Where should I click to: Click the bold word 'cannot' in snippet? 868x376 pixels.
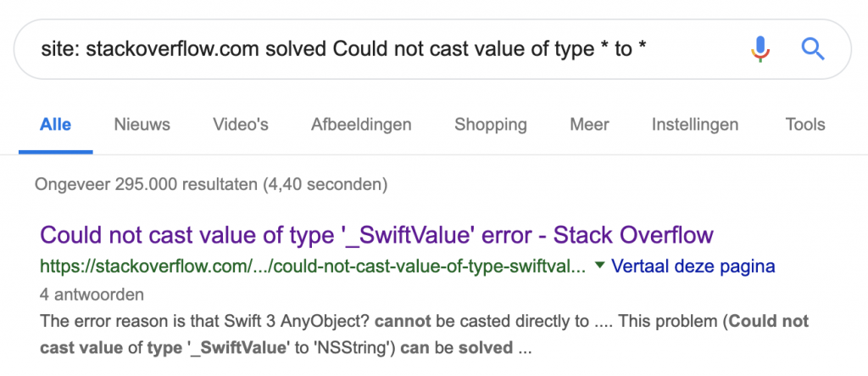(x=402, y=322)
